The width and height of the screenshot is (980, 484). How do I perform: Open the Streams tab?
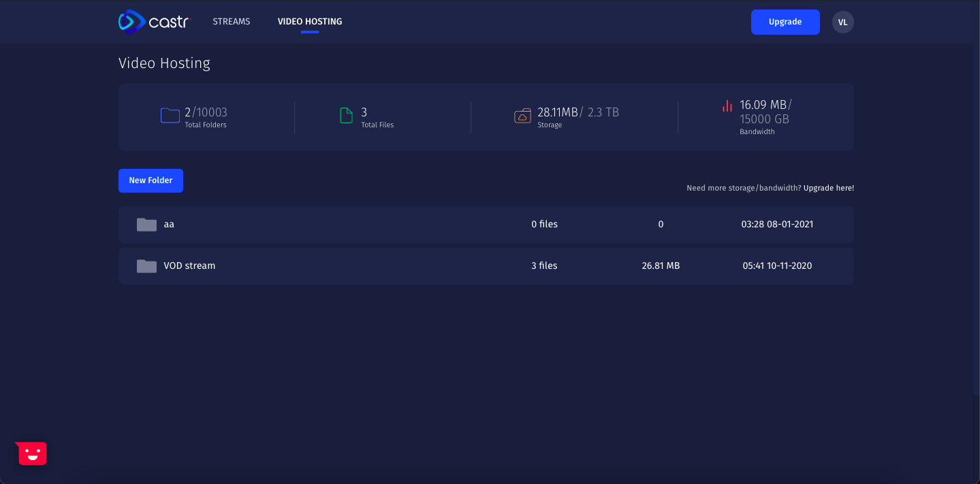pyautogui.click(x=232, y=22)
